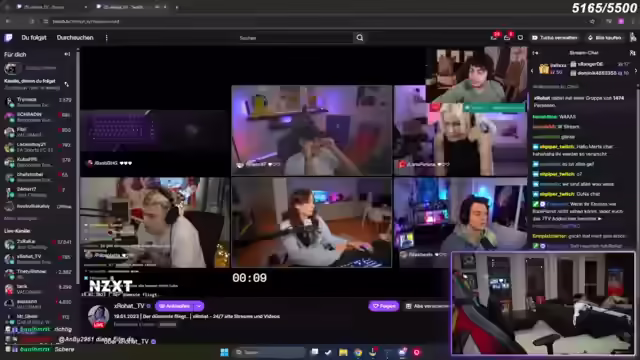640x360 pixels.
Task: Switch to the first browser tab
Action: (51, 7)
